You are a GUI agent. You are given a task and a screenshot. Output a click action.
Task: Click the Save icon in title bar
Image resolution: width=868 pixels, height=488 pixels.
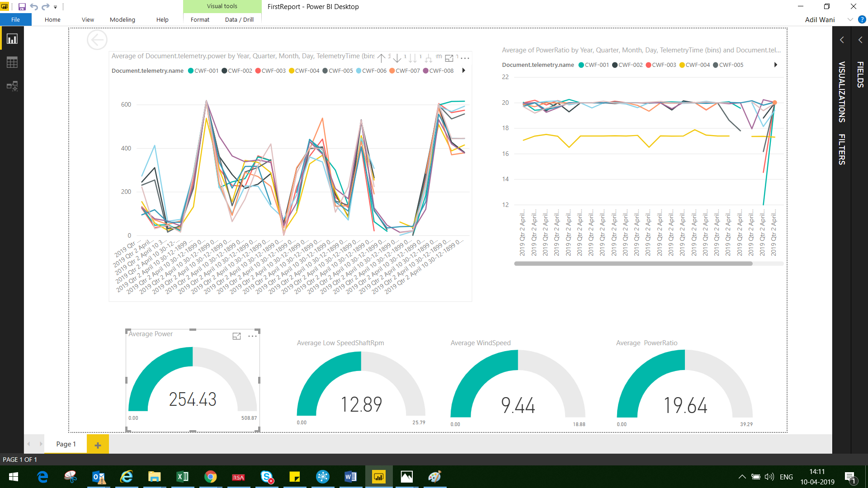(22, 7)
